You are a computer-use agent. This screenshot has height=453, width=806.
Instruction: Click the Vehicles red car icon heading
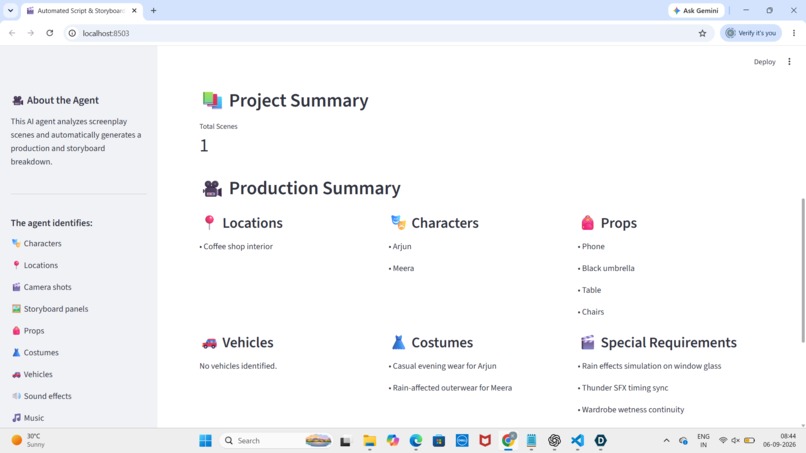[209, 343]
